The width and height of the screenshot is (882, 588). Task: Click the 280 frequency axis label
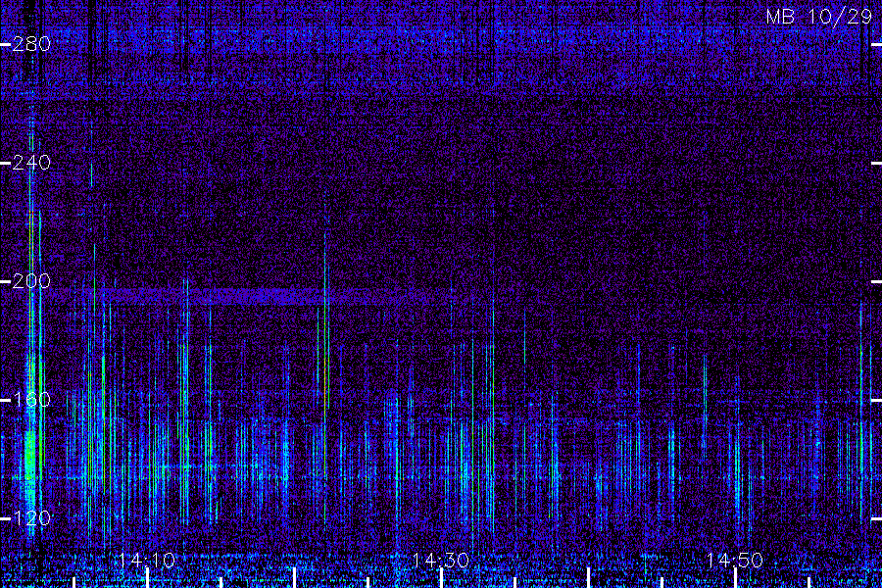[31, 44]
